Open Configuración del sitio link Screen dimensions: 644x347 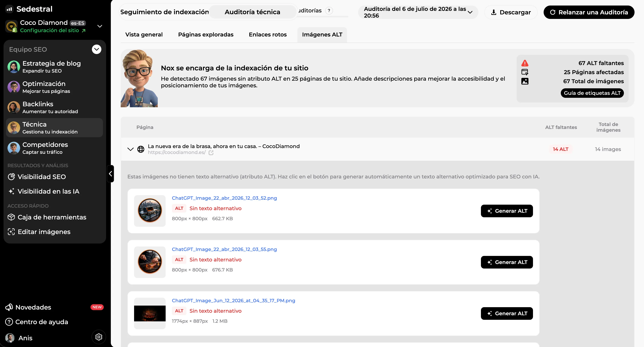(53, 31)
